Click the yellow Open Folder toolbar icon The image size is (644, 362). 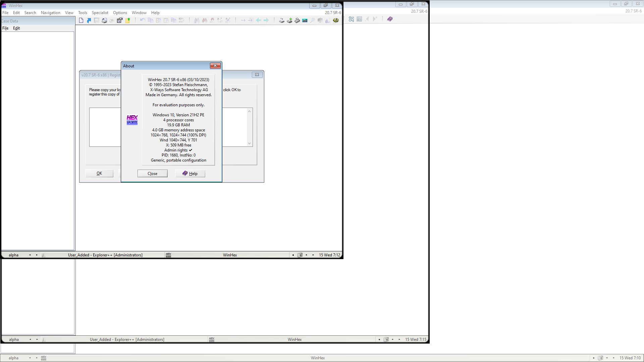click(128, 20)
